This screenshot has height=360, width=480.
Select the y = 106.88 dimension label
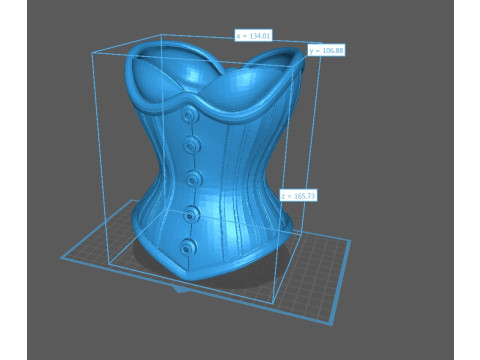pyautogui.click(x=326, y=51)
